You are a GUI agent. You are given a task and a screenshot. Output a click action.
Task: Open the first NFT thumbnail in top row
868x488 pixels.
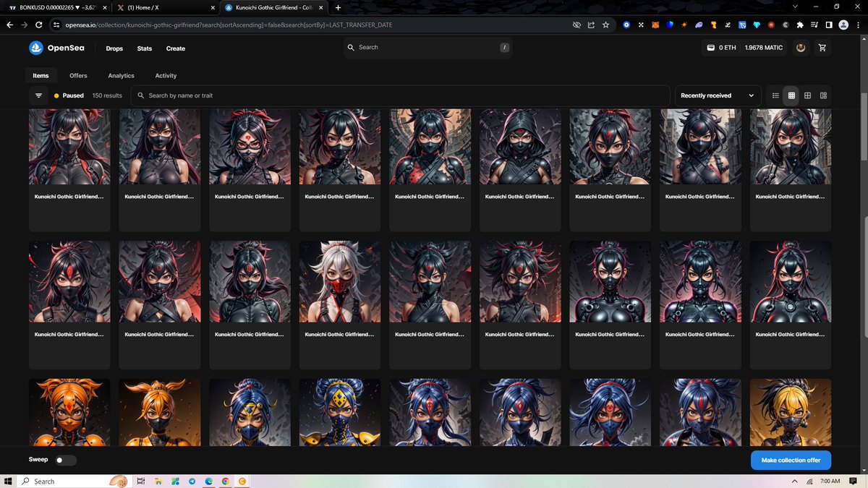(69, 147)
